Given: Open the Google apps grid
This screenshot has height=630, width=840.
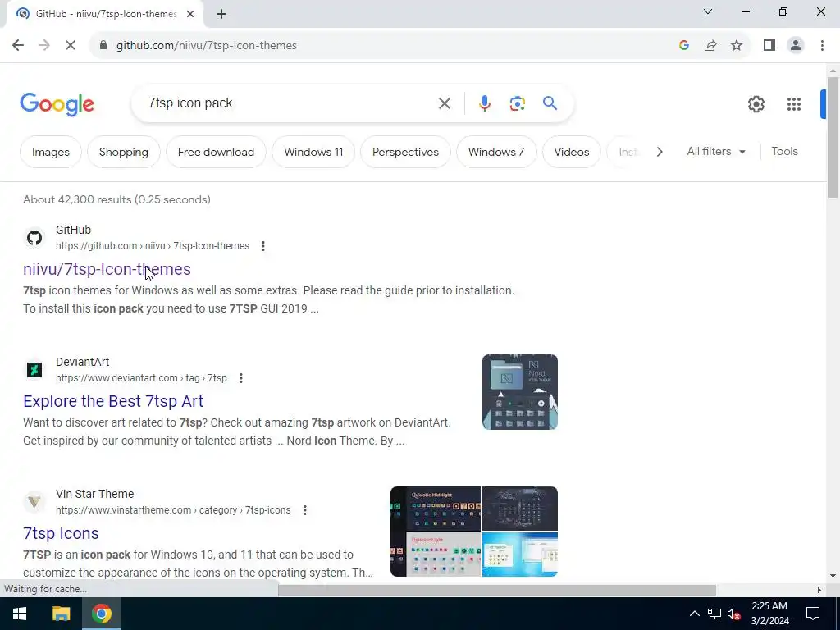Looking at the screenshot, I should coord(793,104).
